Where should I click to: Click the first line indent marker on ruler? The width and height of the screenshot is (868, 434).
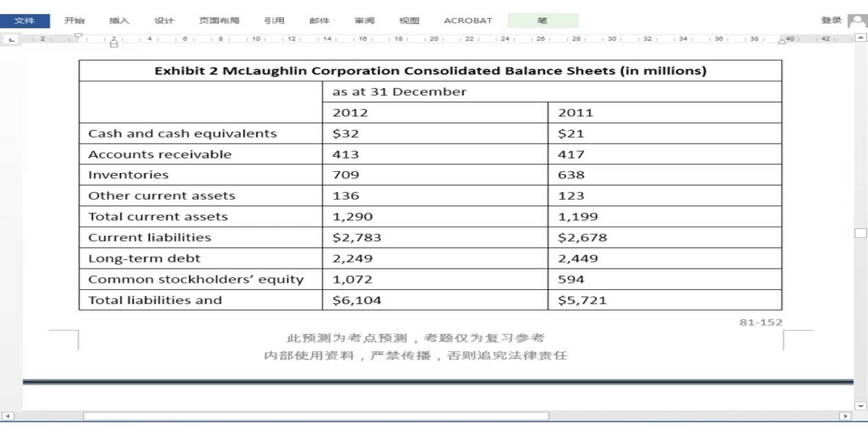point(79,36)
